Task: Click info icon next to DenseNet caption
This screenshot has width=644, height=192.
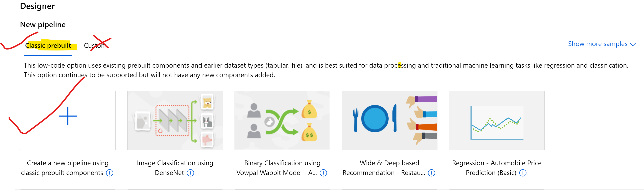Action: pyautogui.click(x=190, y=173)
